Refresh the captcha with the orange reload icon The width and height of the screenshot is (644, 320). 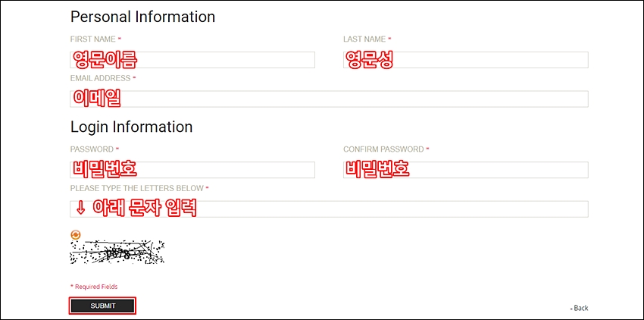pyautogui.click(x=76, y=235)
